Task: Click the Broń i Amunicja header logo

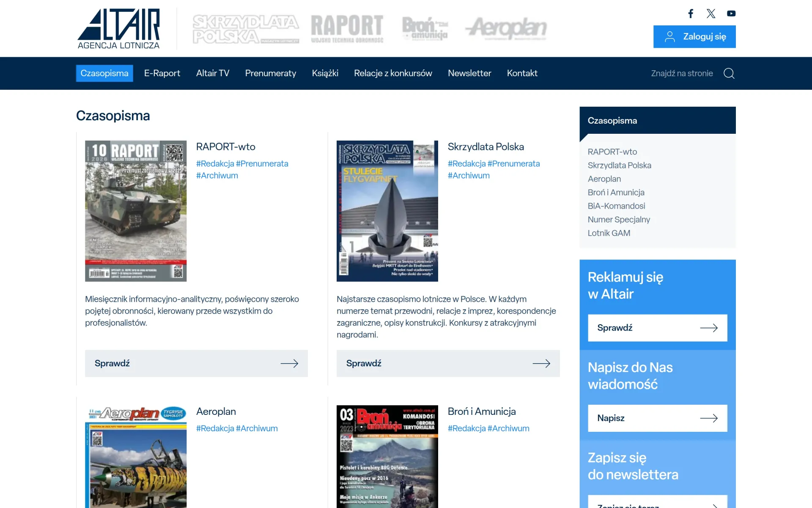Action: (x=425, y=29)
